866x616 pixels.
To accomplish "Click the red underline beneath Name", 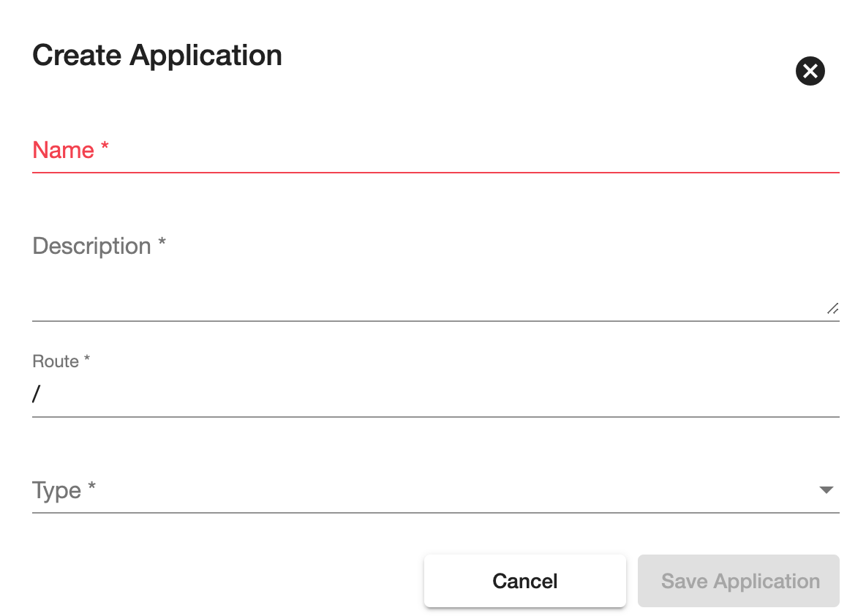I will (x=435, y=172).
